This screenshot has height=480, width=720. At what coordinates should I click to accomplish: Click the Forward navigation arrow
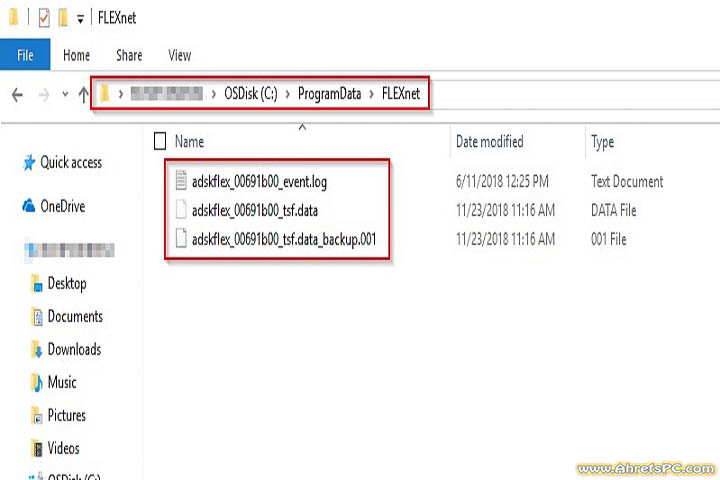44,95
